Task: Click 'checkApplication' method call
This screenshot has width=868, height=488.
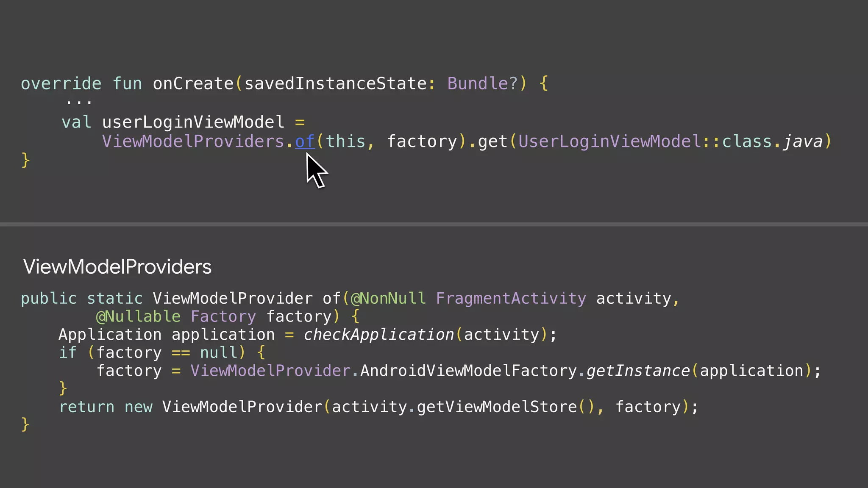Action: (x=379, y=335)
